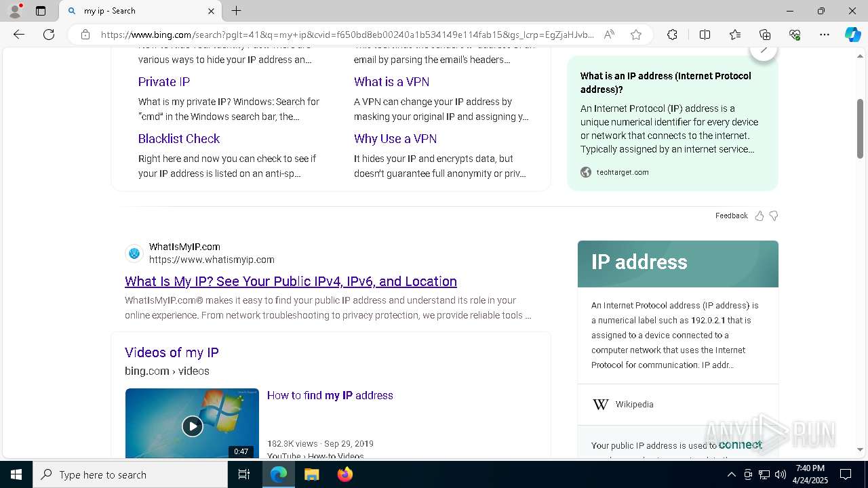This screenshot has height=488, width=868.
Task: Click the next arrow on info card
Action: tap(764, 52)
